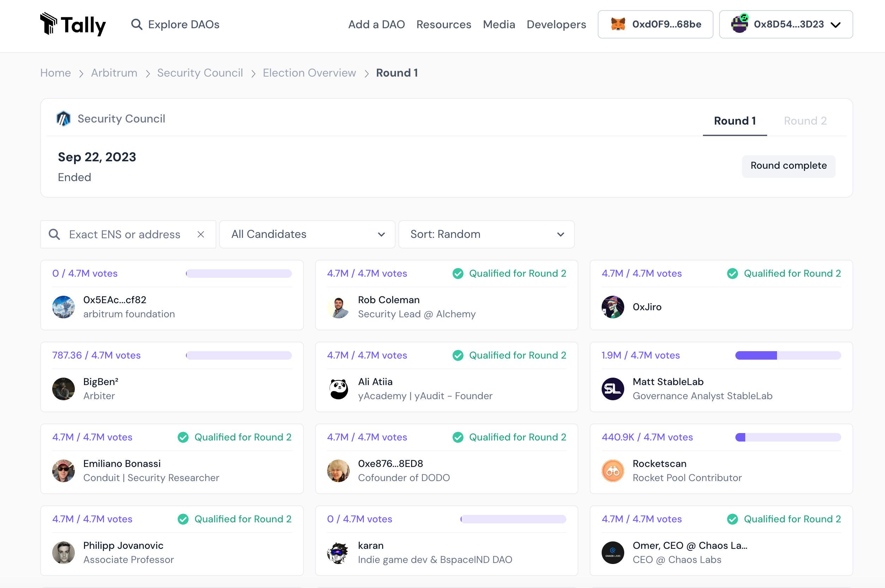The height and width of the screenshot is (588, 885).
Task: Click BigBen² avatar
Action: coord(64,389)
